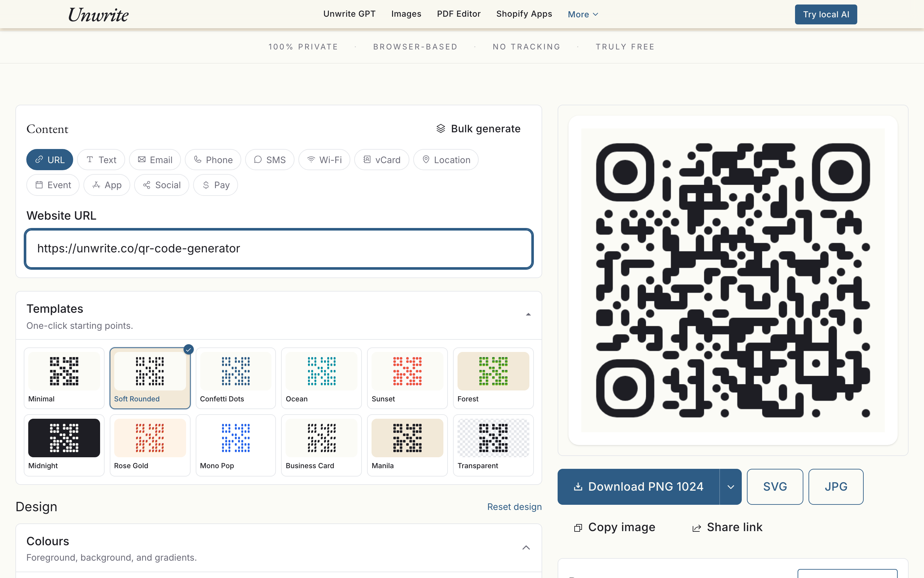The height and width of the screenshot is (578, 924).
Task: Switch to the Phone content type
Action: [213, 160]
